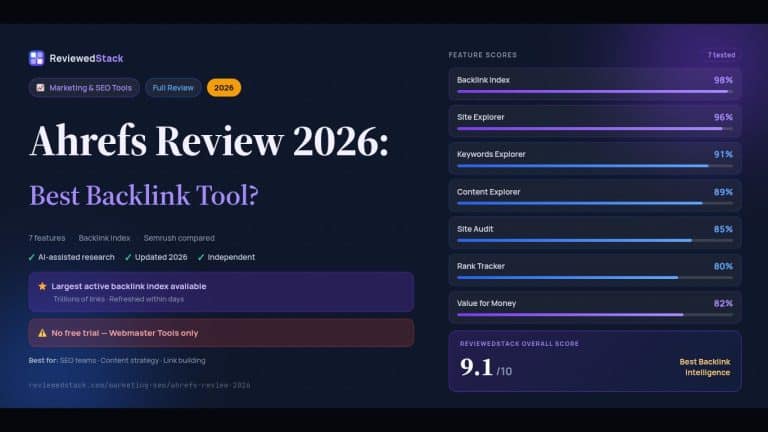Click the Independent label
The image size is (768, 432).
click(231, 257)
